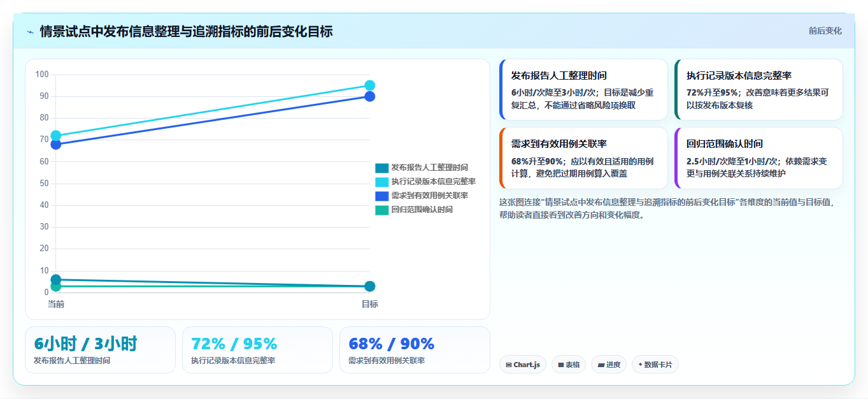Click caption 需求到有效用例关联率 under 68% stat
868x399 pixels.
pos(387,361)
